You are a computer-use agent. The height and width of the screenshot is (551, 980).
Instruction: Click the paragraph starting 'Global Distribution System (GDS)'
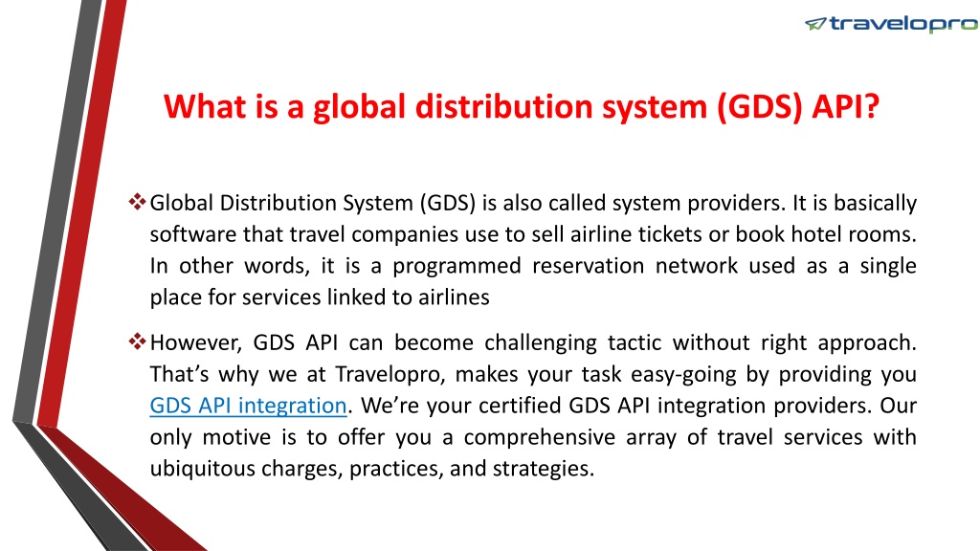tap(533, 250)
